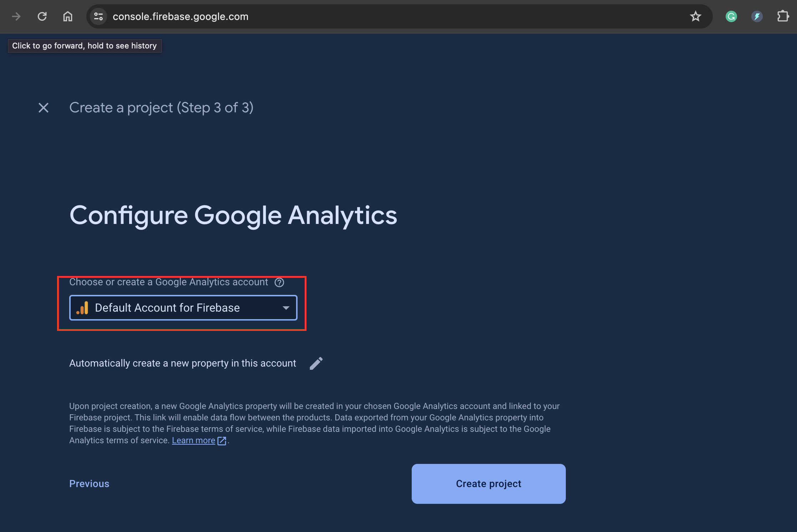Bookmark this page with the star icon

pos(695,16)
